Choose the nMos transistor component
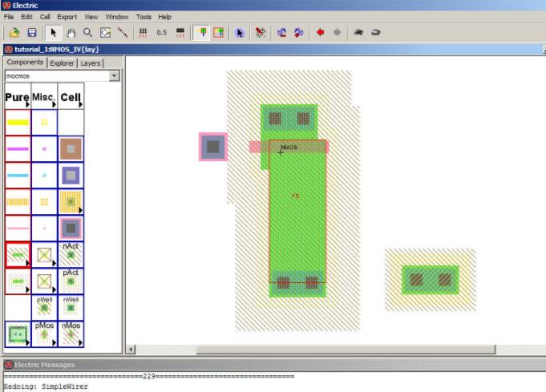Screen dimensions: 546x392 point(71,333)
